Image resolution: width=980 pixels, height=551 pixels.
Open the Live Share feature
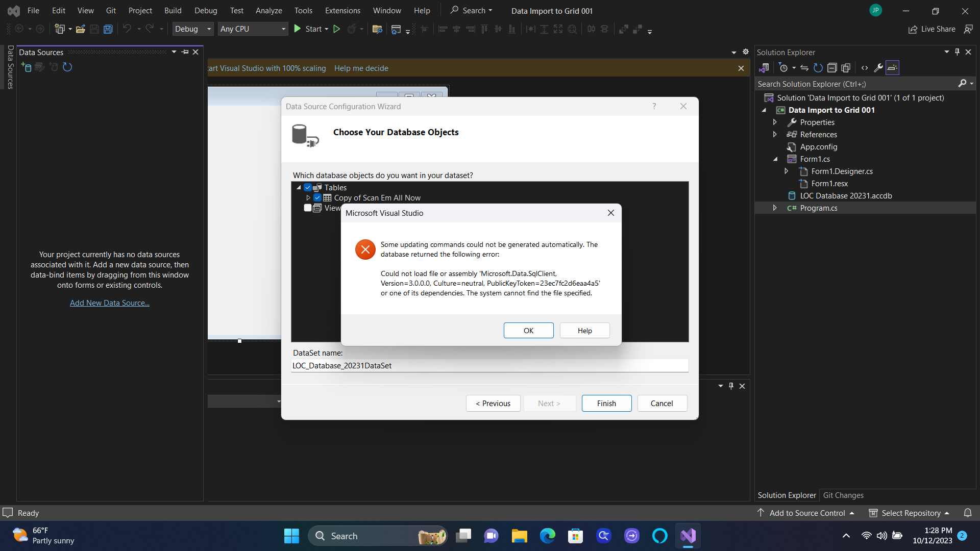(932, 29)
